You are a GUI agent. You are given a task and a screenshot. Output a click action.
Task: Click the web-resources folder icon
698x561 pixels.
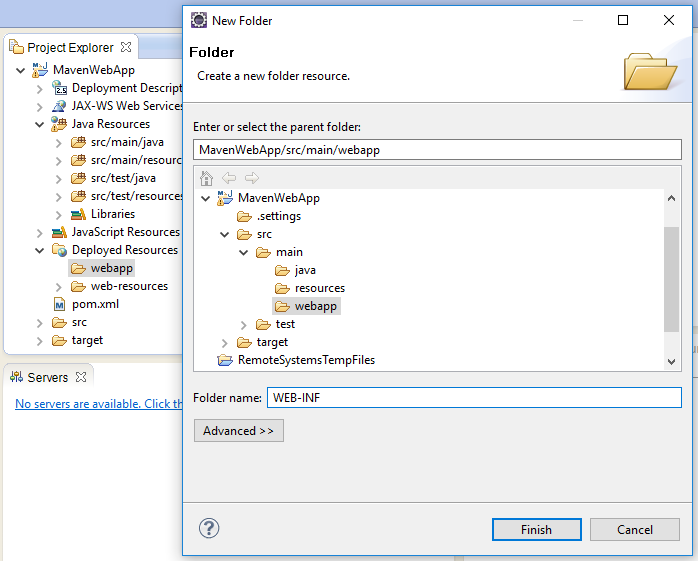tap(78, 286)
